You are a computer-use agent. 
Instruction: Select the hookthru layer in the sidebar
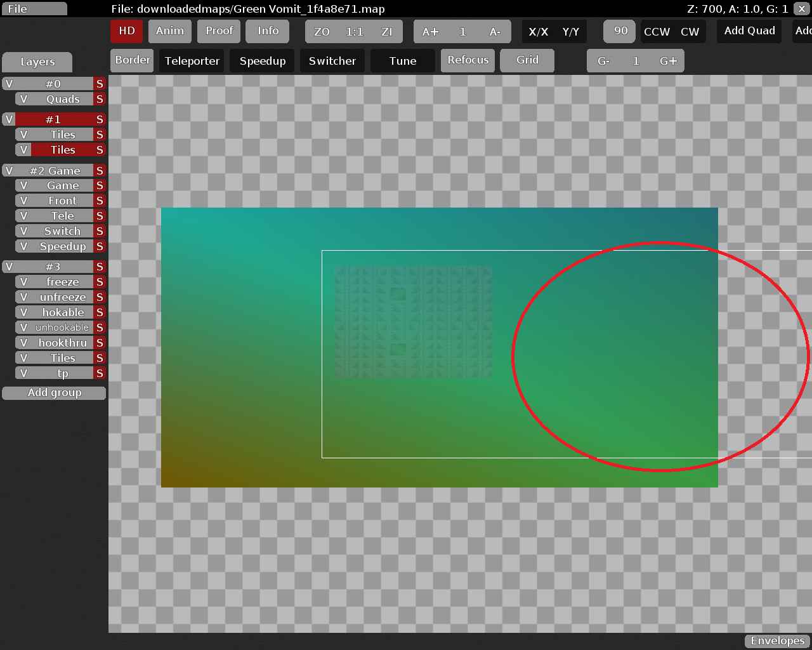coord(62,343)
